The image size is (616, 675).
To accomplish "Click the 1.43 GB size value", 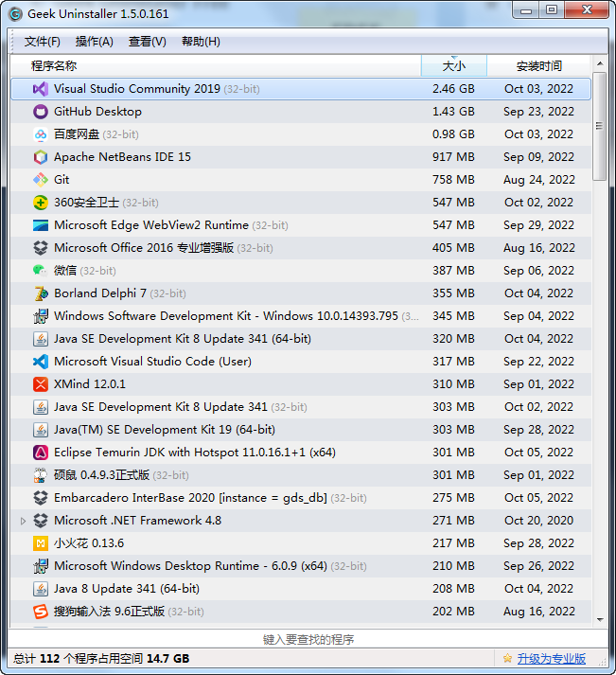I will click(453, 112).
